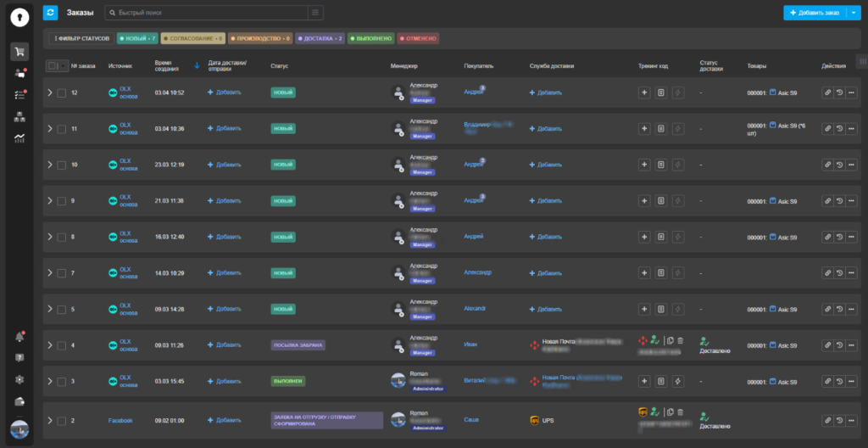Image resolution: width=868 pixels, height=448 pixels.
Task: Tick the checkbox for order 12
Action: click(61, 92)
